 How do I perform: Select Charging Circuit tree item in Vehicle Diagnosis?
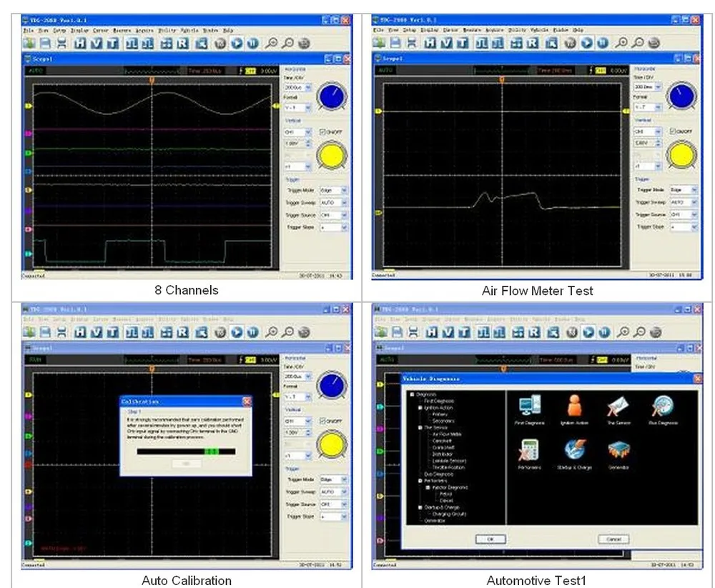pos(450,514)
